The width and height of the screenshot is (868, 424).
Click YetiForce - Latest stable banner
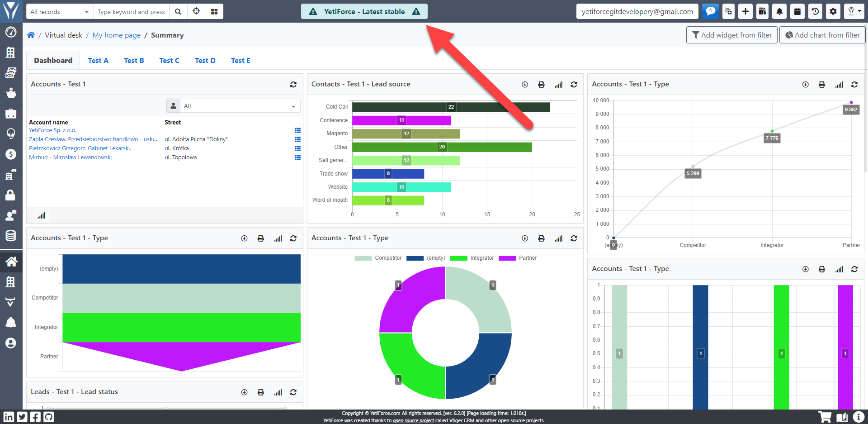tap(364, 12)
